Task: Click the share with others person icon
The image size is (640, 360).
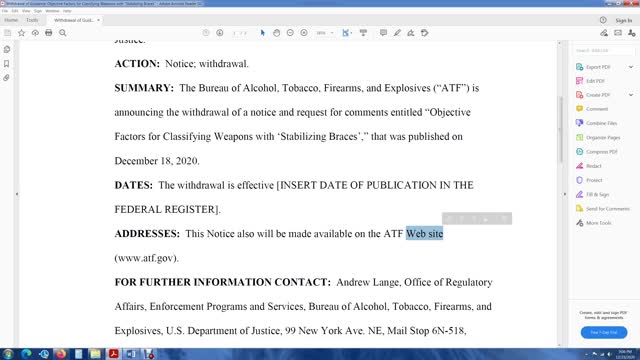Action: [632, 33]
